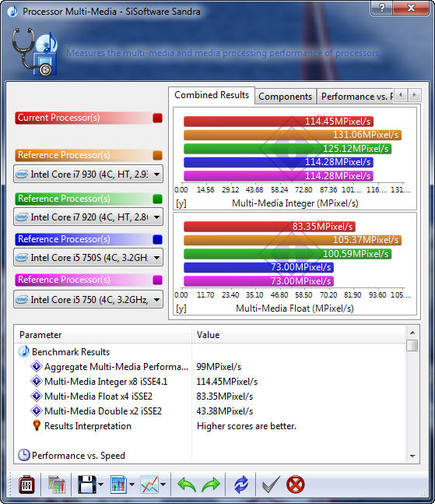Click 114.45MPixel/s red integer bar
The image size is (435, 504).
(279, 122)
